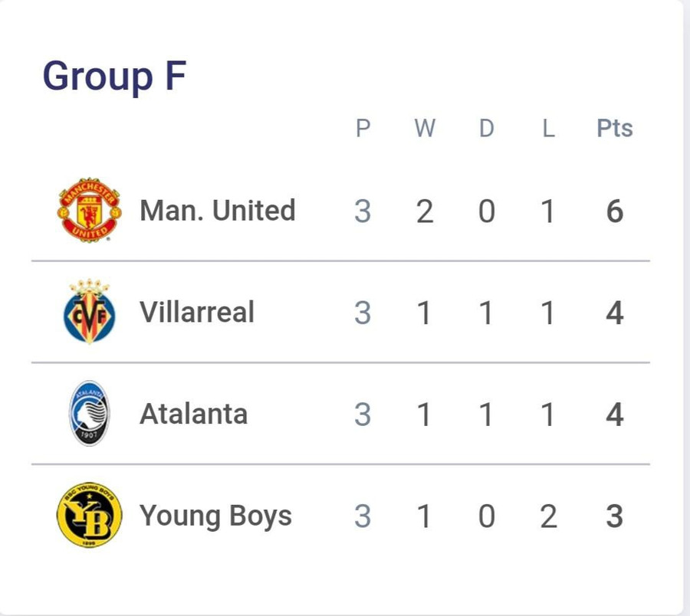Click Man. United's wins value of 2
This screenshot has width=690, height=616.
point(424,211)
